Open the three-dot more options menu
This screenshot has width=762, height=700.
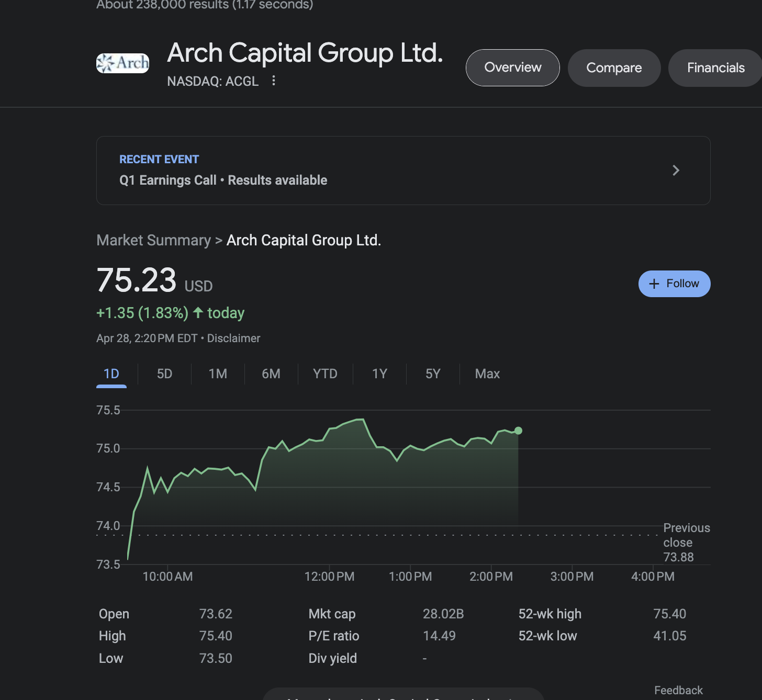click(273, 81)
